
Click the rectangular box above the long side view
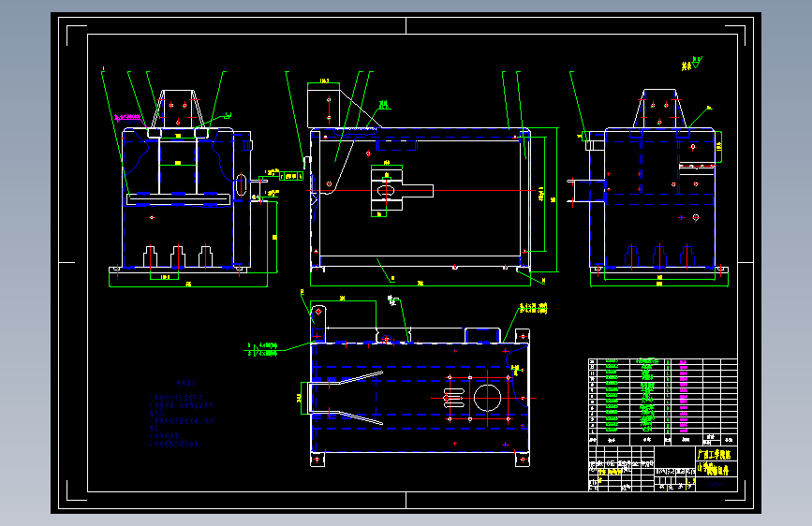[324, 109]
